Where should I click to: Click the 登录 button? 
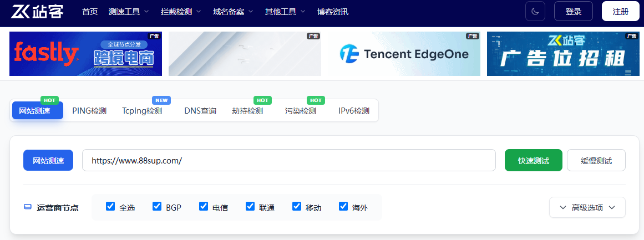pos(573,11)
